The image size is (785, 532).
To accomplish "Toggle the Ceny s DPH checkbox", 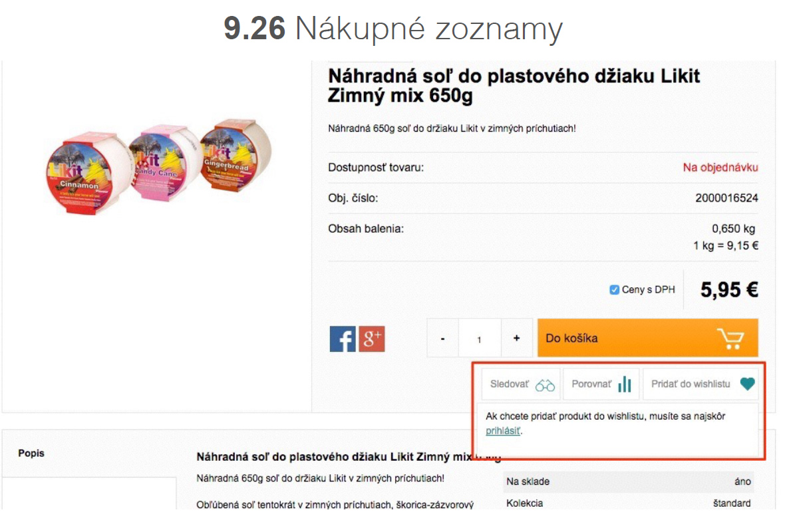I will (615, 290).
